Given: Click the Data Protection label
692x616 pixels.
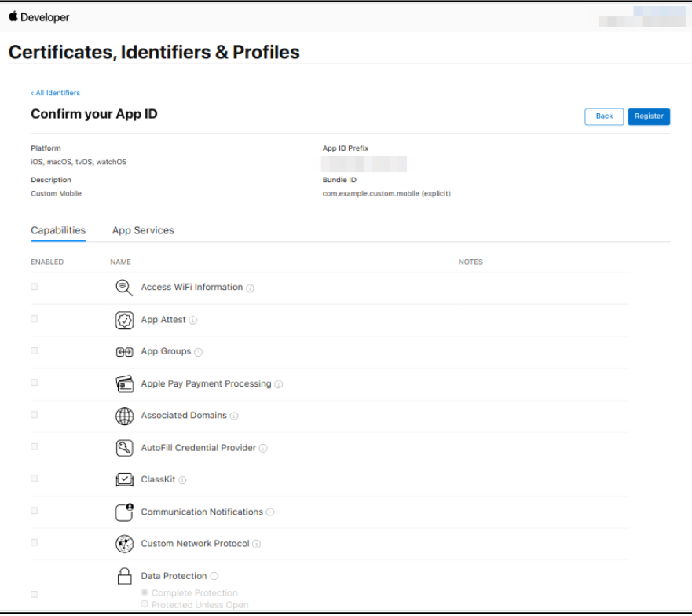Looking at the screenshot, I should [x=174, y=576].
